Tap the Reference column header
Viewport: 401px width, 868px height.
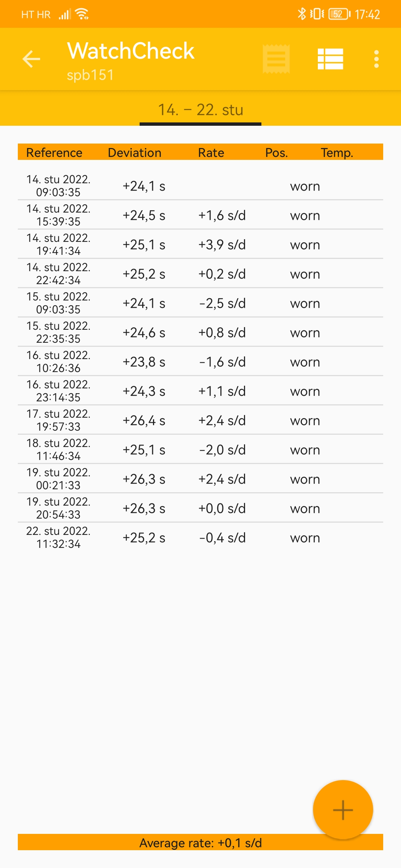pyautogui.click(x=54, y=152)
